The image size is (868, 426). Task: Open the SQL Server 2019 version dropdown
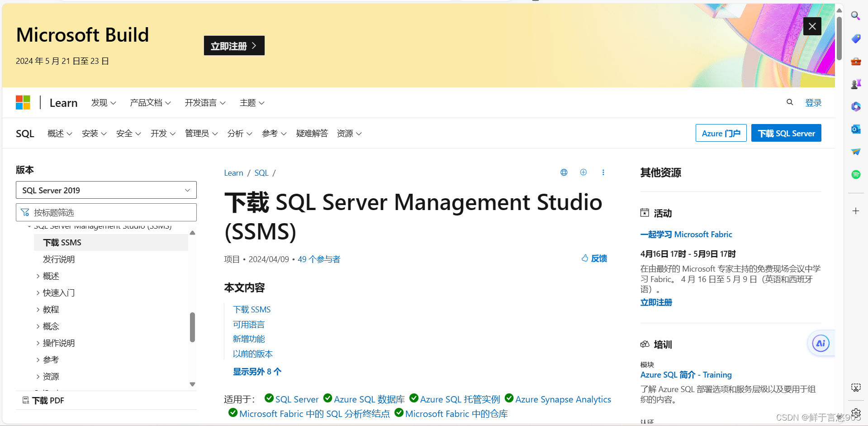coord(106,190)
